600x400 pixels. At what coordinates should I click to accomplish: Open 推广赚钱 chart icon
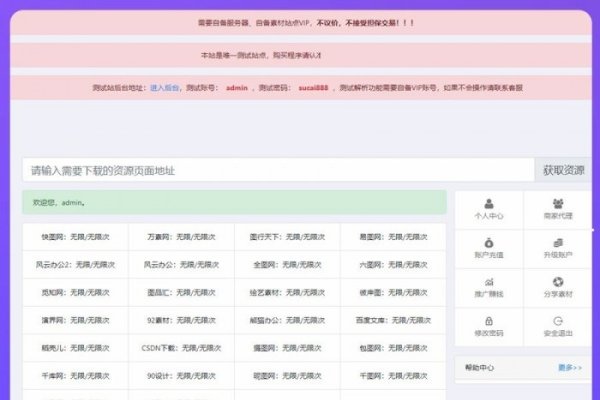[x=489, y=282]
